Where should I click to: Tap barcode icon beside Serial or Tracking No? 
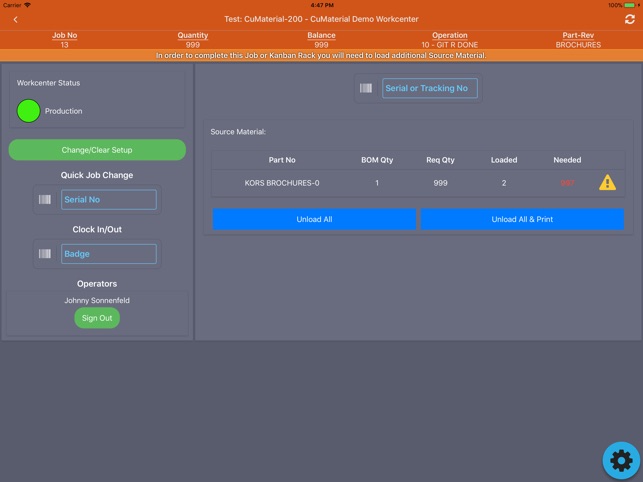pyautogui.click(x=366, y=88)
